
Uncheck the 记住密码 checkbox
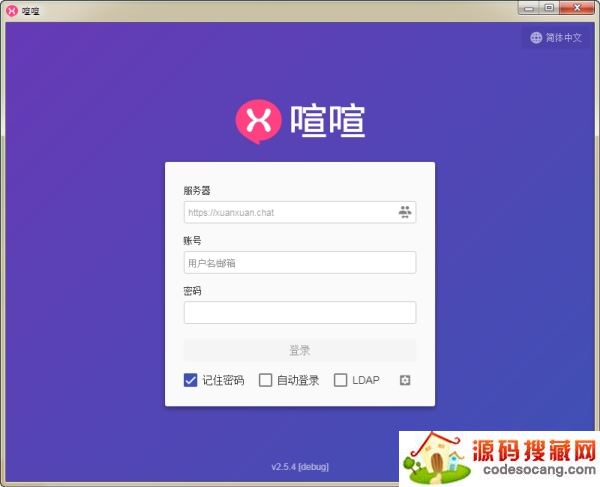pos(191,380)
